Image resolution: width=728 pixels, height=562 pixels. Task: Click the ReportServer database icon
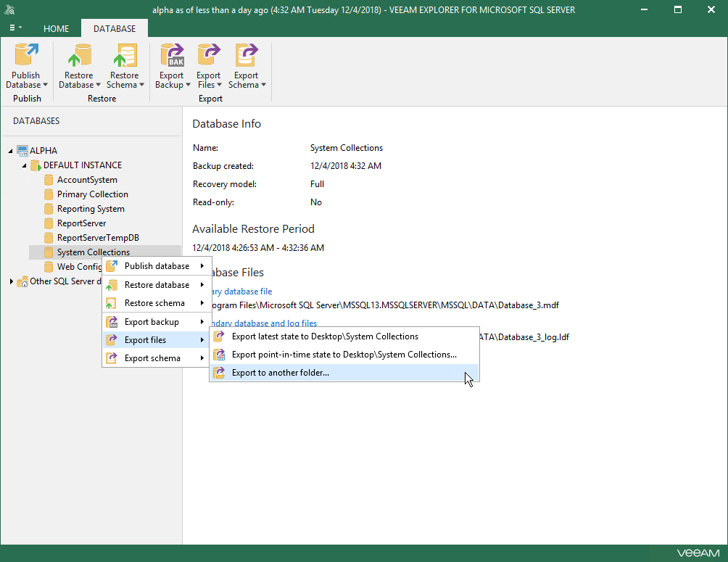click(x=49, y=223)
